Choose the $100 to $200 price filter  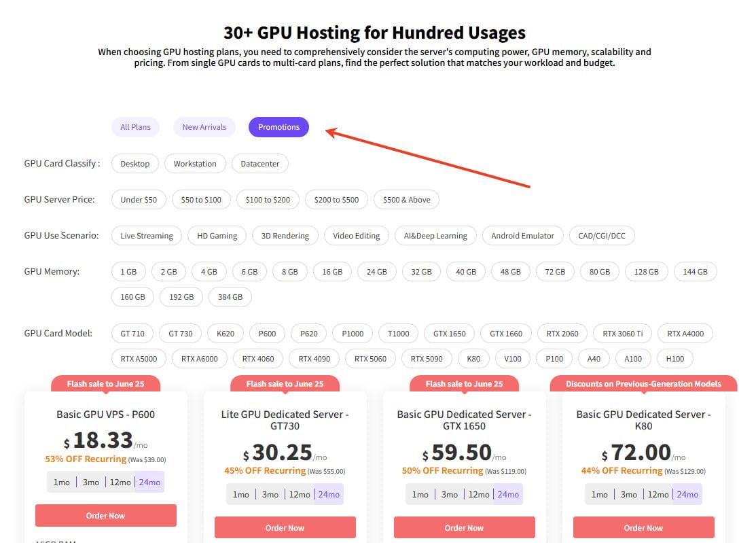point(268,200)
